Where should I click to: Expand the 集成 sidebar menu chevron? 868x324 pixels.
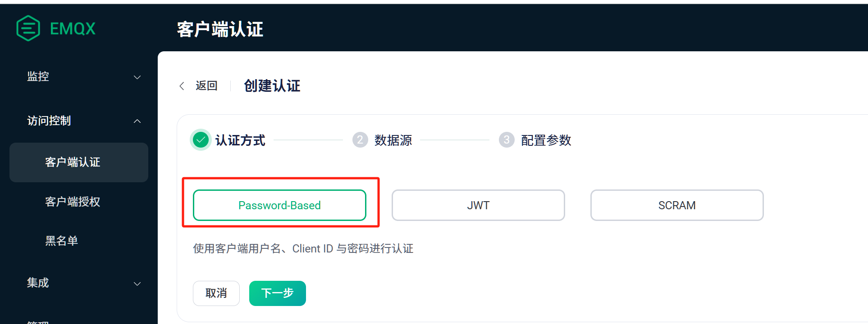137,284
